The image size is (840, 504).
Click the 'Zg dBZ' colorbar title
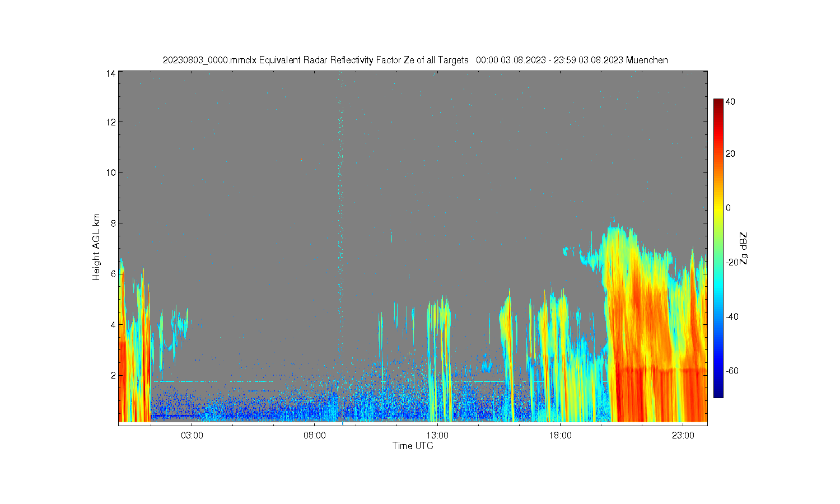[744, 249]
